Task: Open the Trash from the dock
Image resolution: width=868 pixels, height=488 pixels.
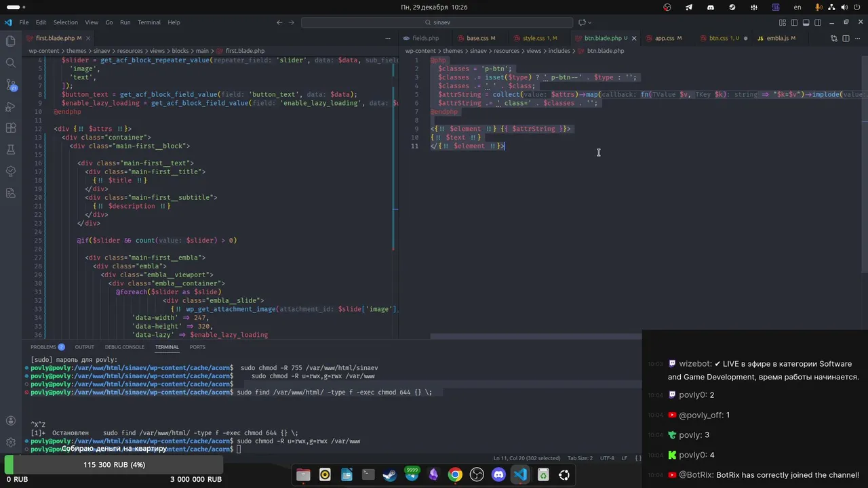Action: (x=543, y=475)
